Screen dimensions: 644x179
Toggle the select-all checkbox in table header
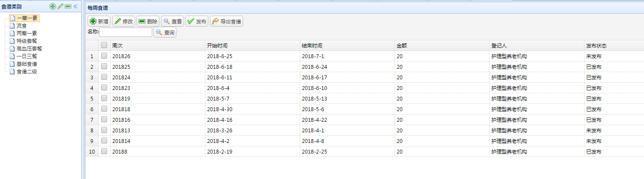click(104, 45)
